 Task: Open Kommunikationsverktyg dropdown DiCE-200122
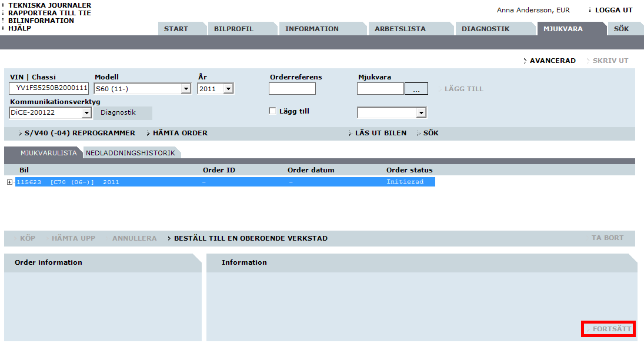50,112
